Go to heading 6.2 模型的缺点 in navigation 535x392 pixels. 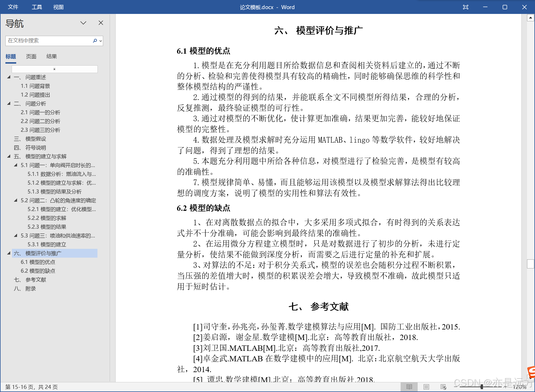[x=38, y=271]
